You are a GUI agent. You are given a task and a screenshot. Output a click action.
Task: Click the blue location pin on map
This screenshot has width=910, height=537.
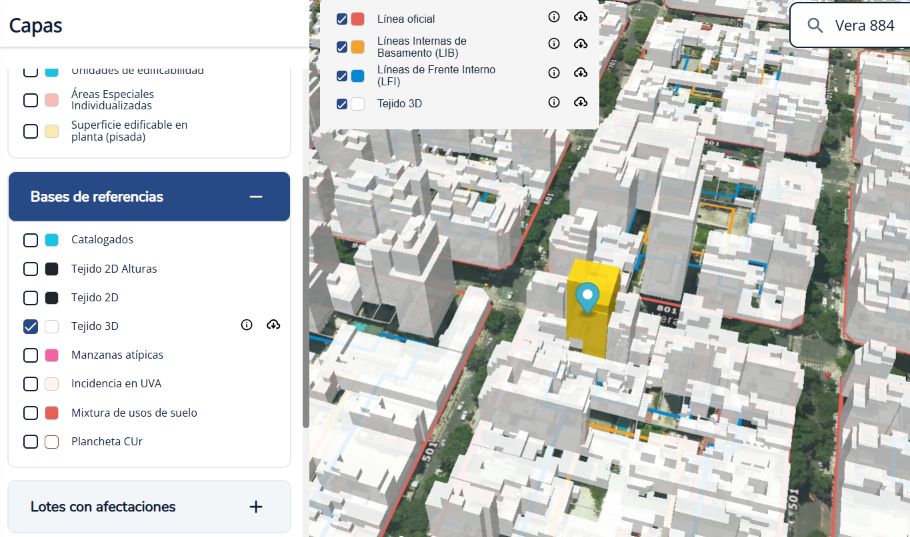587,297
